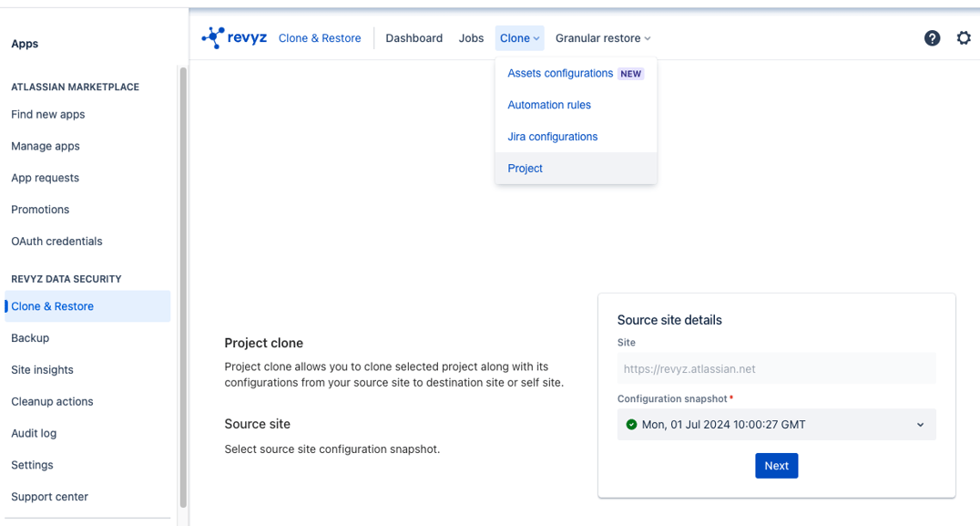Select Automation rules from the Clone menu

(549, 105)
